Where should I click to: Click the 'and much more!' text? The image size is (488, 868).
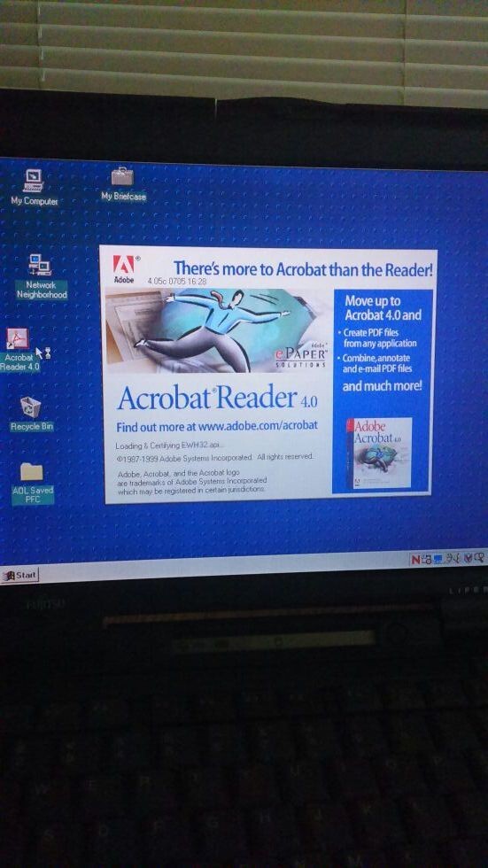(383, 386)
